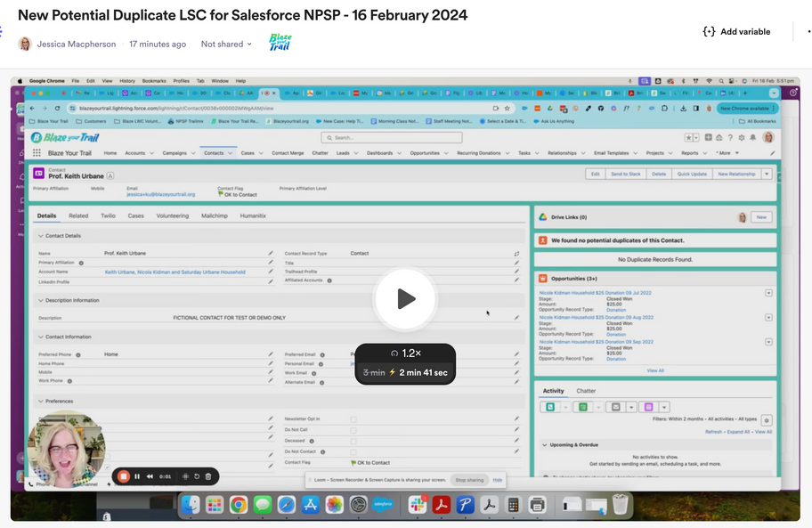Click View All under Opportunities
This screenshot has width=812, height=528.
655,370
